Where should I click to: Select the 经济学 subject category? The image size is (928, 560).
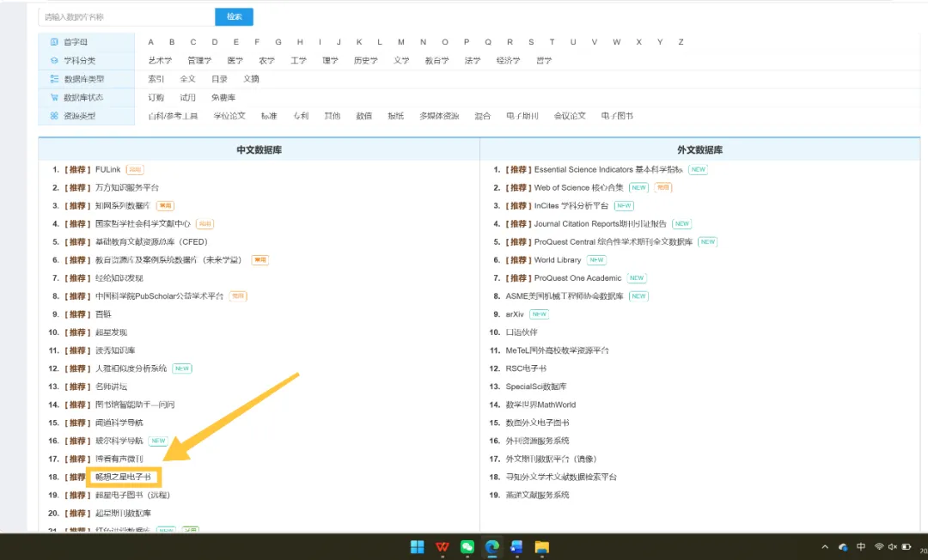tap(509, 60)
